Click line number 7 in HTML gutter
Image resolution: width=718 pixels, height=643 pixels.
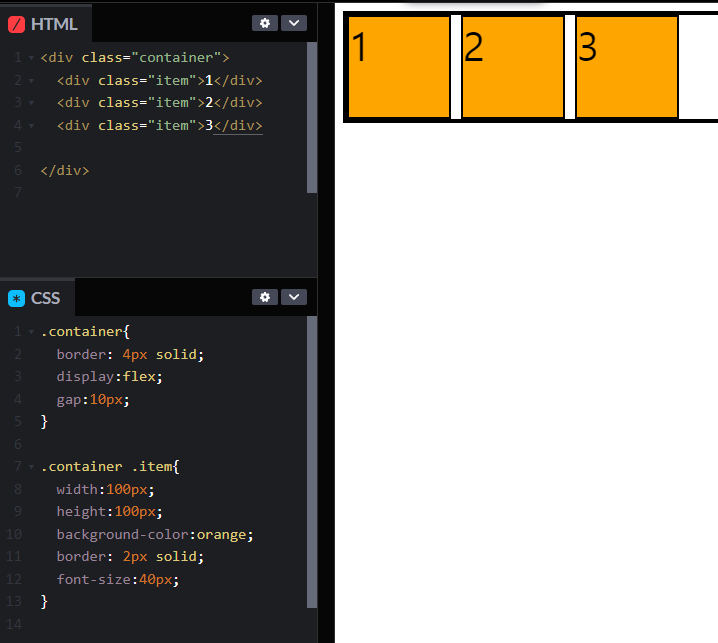18,192
